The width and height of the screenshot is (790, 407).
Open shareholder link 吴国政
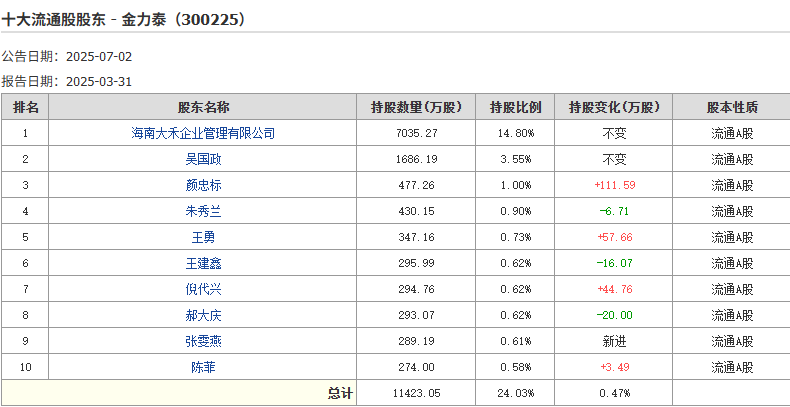pos(203,160)
